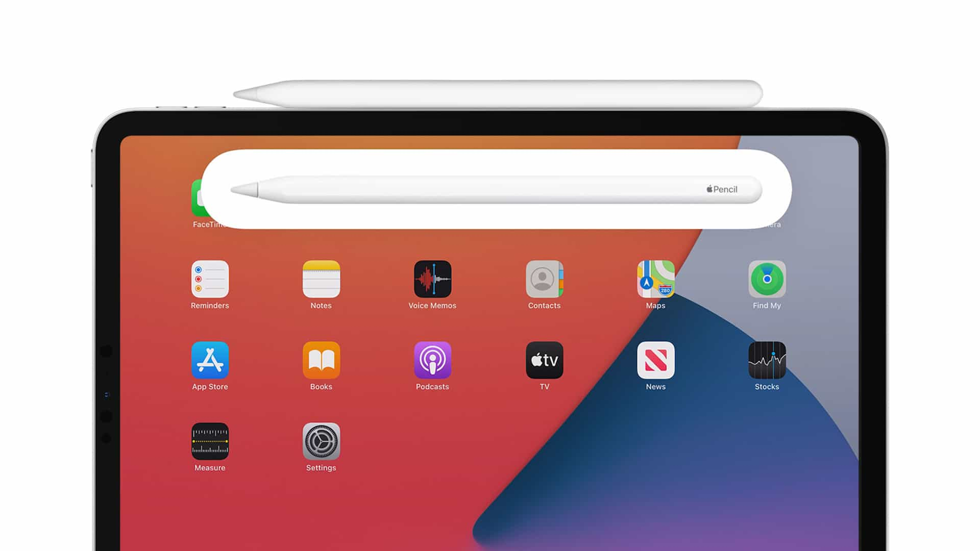Open the Settings app

(322, 441)
